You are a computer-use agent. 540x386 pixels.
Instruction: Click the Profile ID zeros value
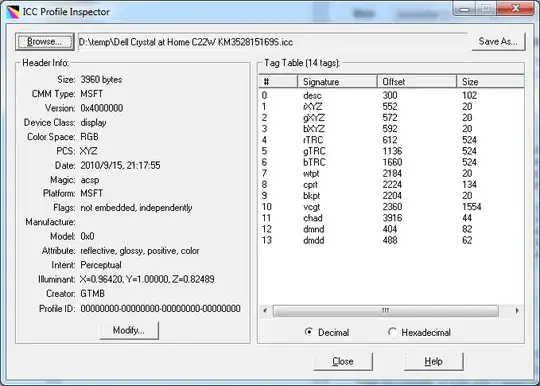point(160,308)
